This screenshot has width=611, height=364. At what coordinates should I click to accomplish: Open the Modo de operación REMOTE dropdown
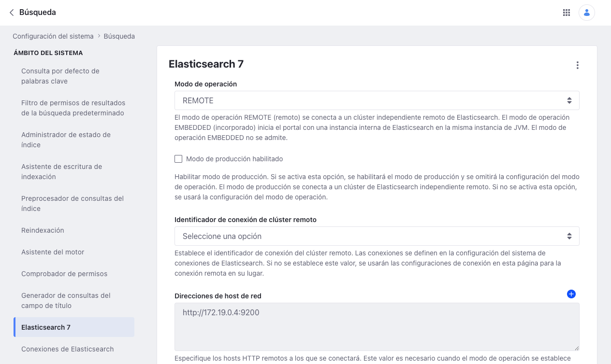coord(377,100)
